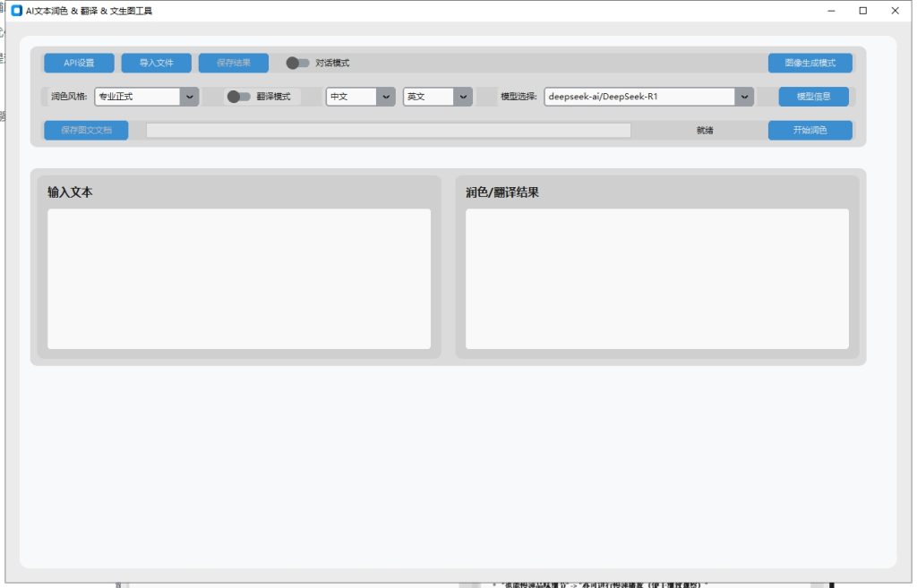This screenshot has height=588, width=917.
Task: Close the AI文本润色 window
Action: [894, 11]
